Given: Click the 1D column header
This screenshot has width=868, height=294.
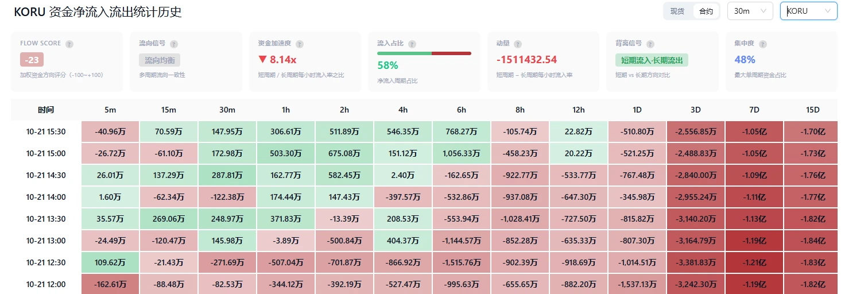Looking at the screenshot, I should (x=637, y=110).
